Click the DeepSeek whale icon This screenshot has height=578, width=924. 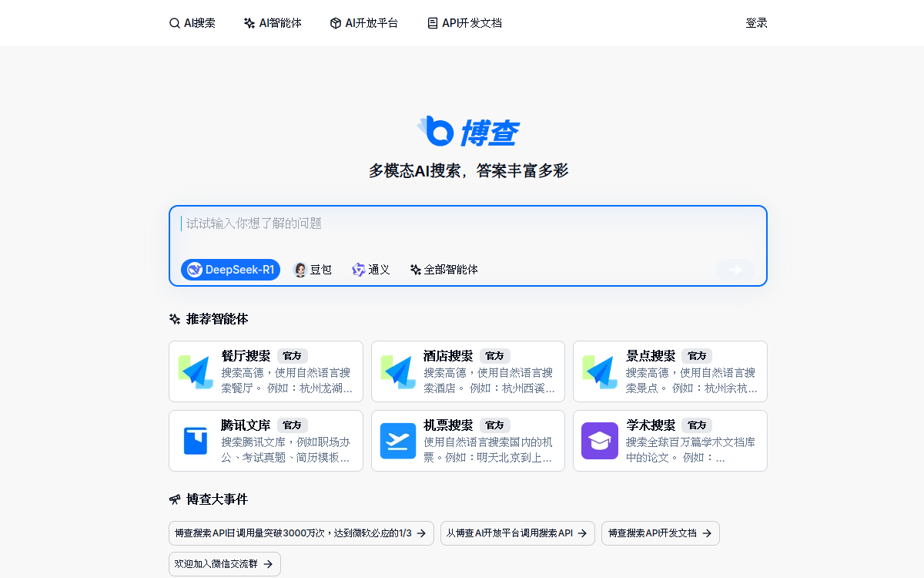pyautogui.click(x=195, y=270)
